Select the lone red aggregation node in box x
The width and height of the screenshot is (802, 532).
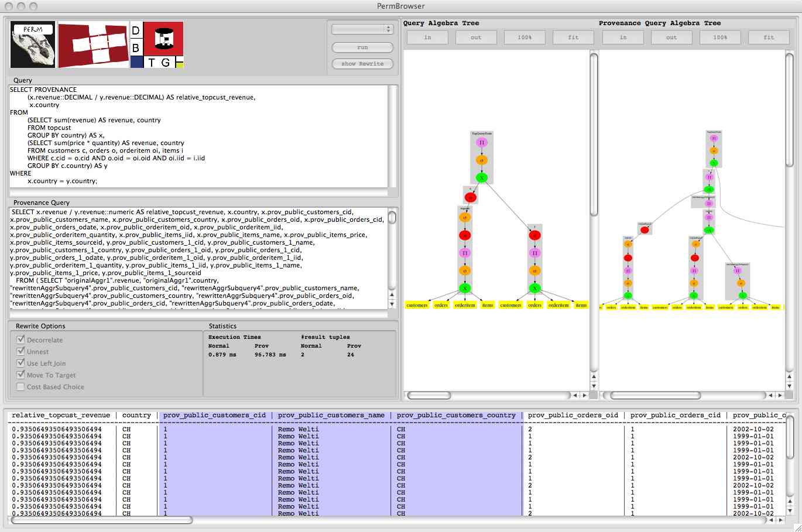[470, 197]
